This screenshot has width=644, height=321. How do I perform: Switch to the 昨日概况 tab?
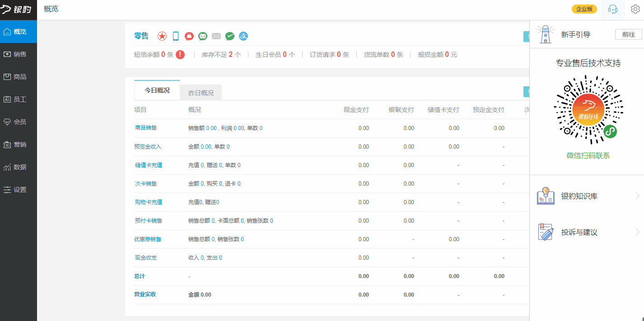(201, 93)
